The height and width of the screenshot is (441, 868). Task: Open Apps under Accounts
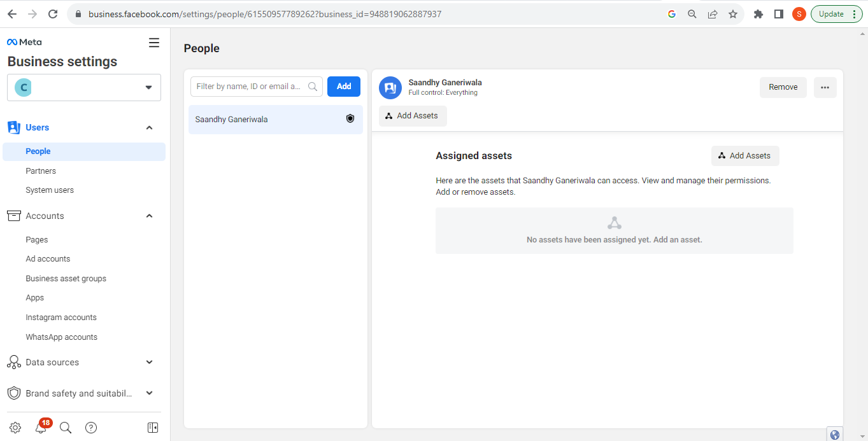point(35,298)
